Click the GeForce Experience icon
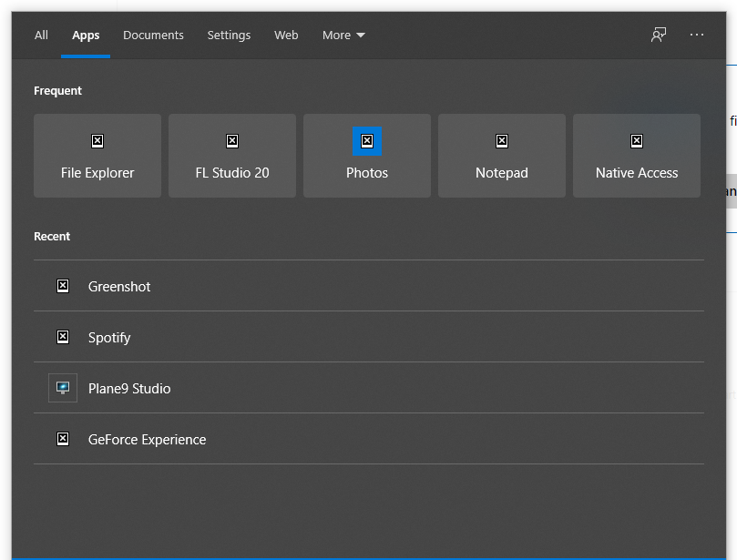This screenshot has width=737, height=560. click(62, 438)
